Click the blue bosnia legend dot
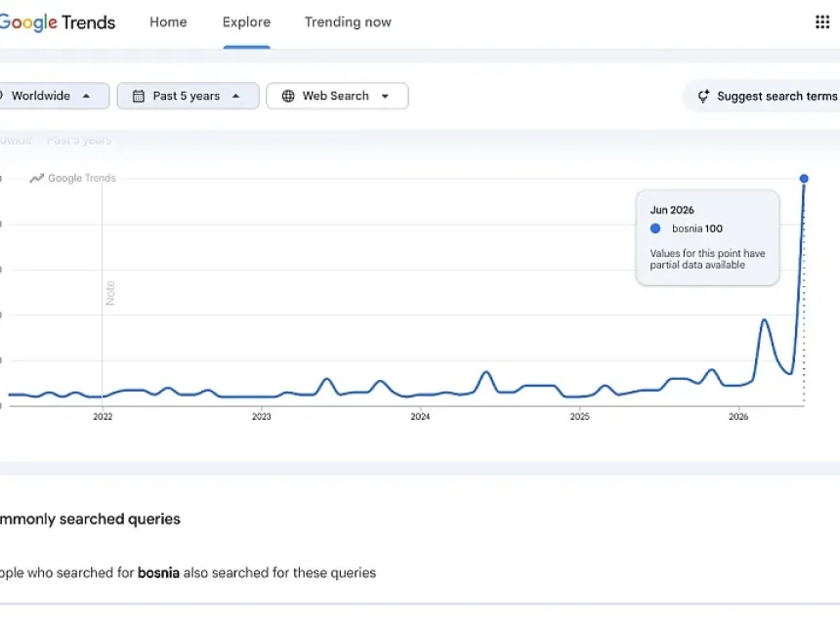 coord(655,229)
